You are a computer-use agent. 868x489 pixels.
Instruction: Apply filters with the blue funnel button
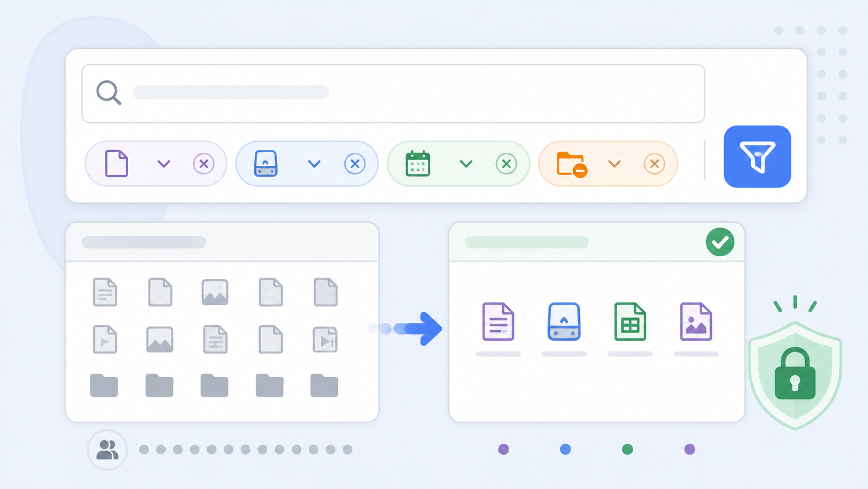click(x=757, y=156)
